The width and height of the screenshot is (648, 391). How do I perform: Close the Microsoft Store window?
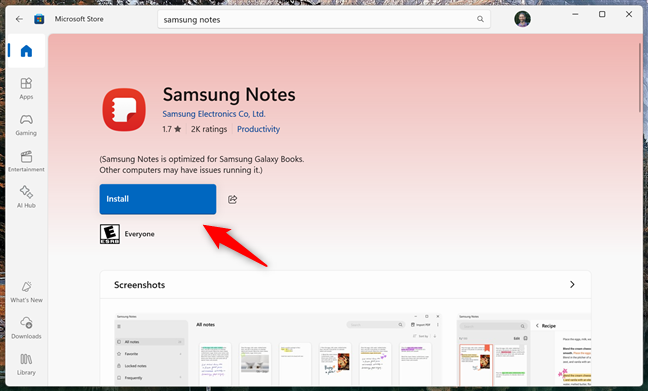tap(629, 14)
